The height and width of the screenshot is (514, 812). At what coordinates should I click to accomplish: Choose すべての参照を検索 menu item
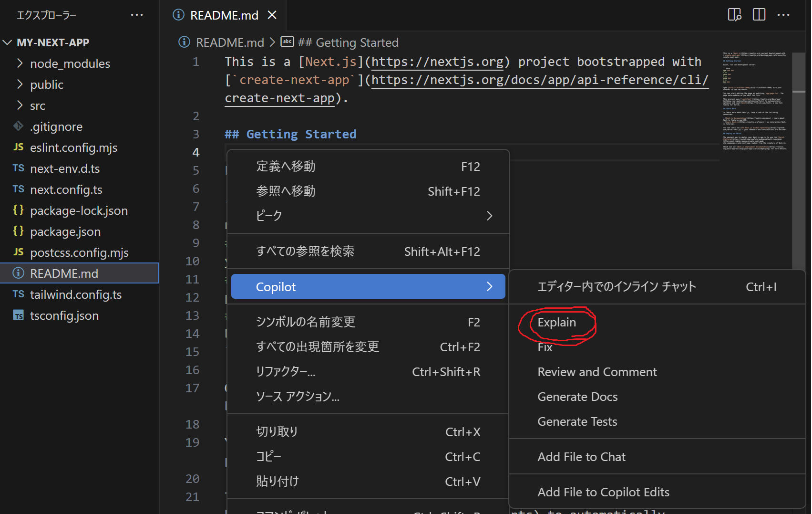pos(368,252)
